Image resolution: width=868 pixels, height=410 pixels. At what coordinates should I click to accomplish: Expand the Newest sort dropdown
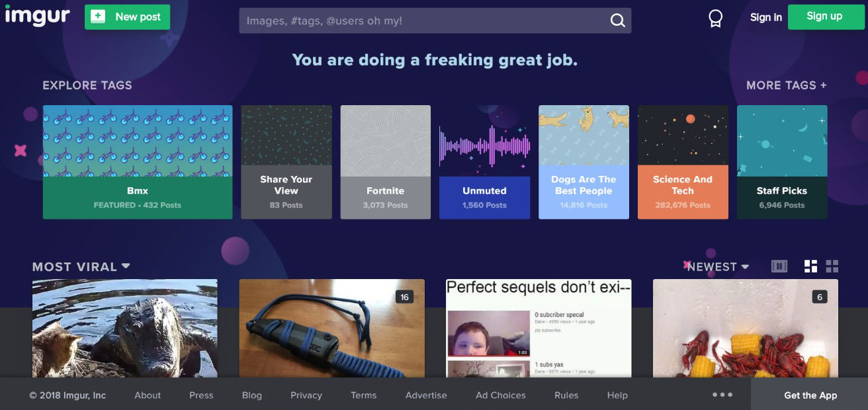[718, 266]
